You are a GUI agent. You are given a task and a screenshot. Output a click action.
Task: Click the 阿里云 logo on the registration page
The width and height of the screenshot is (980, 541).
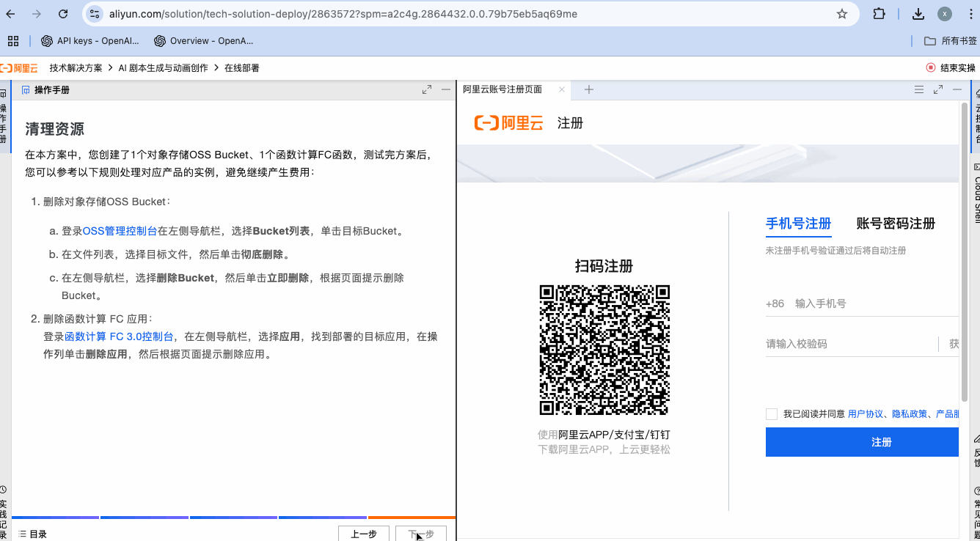pos(508,122)
